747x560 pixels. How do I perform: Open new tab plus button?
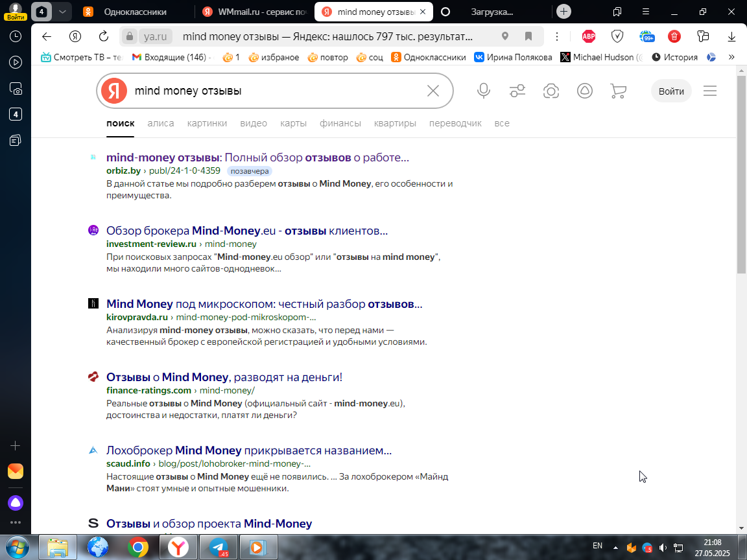pos(563,12)
